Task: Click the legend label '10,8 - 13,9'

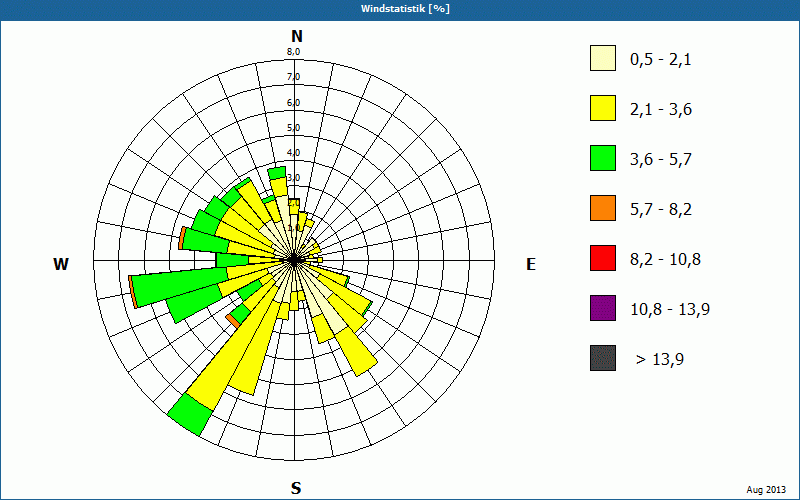Action: point(670,310)
